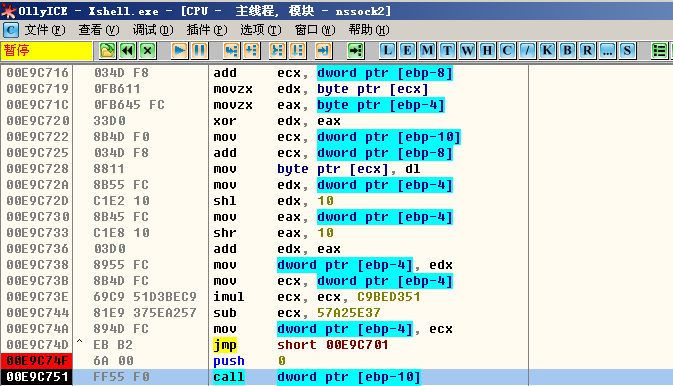
Task: Open the 文件(F) menu
Action: [x=45, y=30]
